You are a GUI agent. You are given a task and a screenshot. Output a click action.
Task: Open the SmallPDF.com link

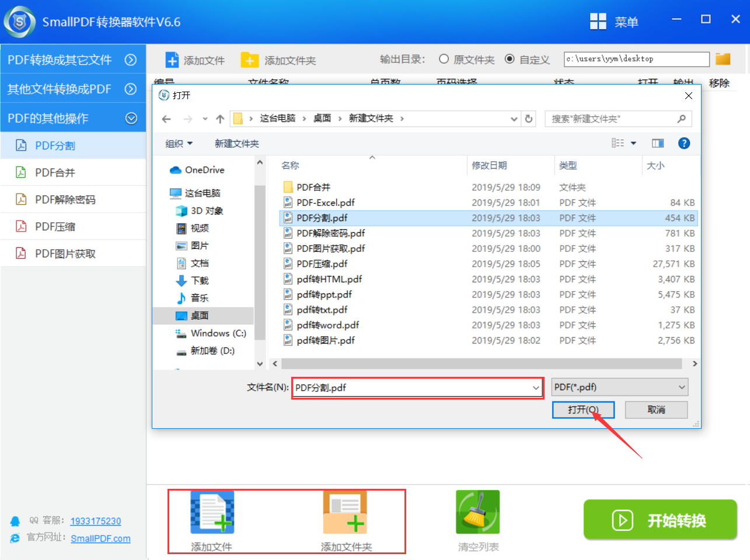pos(100,538)
